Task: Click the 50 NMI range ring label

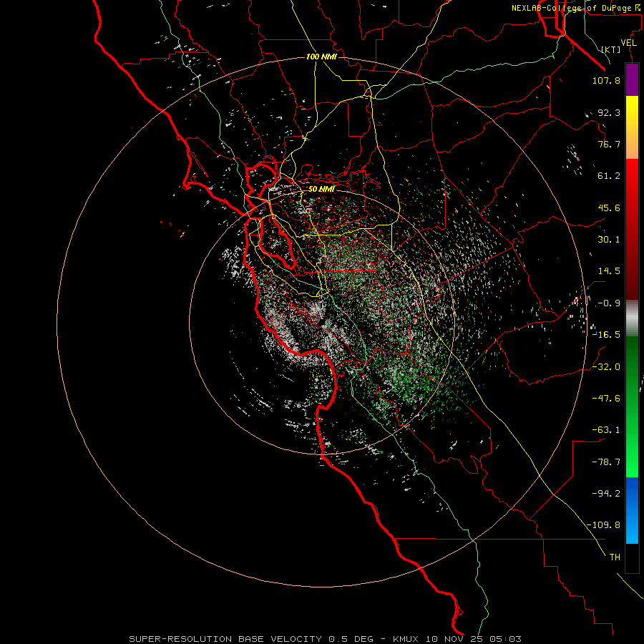Action: coord(321,189)
